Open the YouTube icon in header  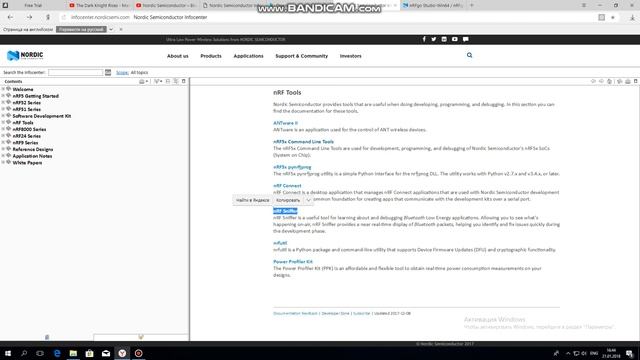coord(455,39)
